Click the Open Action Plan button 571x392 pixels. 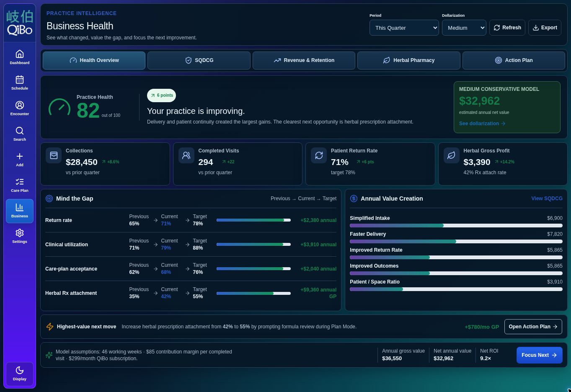(x=533, y=327)
